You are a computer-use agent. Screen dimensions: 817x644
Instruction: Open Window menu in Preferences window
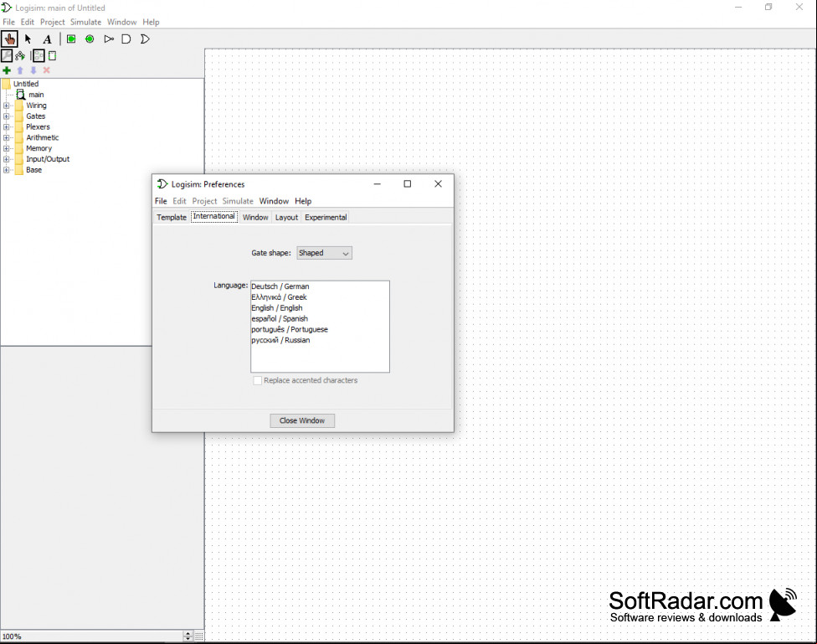tap(274, 201)
